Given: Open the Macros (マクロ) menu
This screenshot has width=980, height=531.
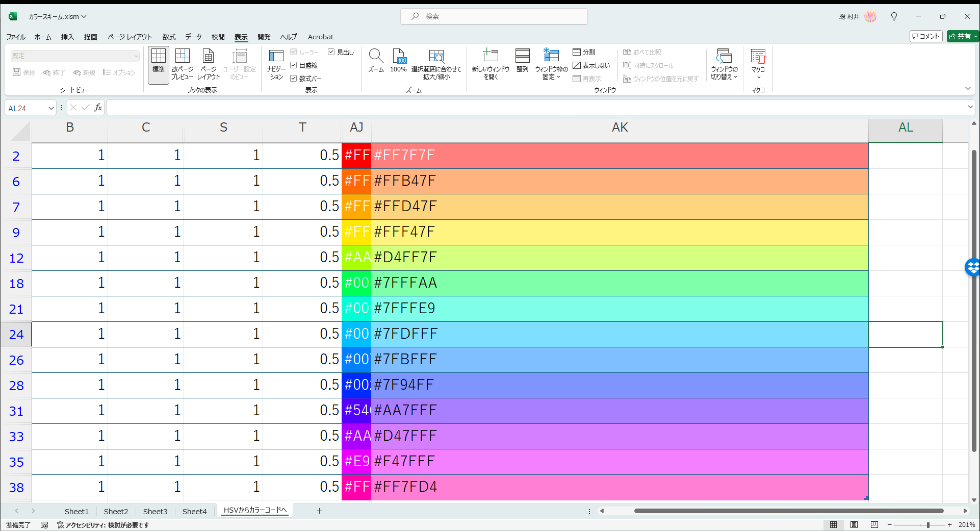Looking at the screenshot, I should [758, 64].
